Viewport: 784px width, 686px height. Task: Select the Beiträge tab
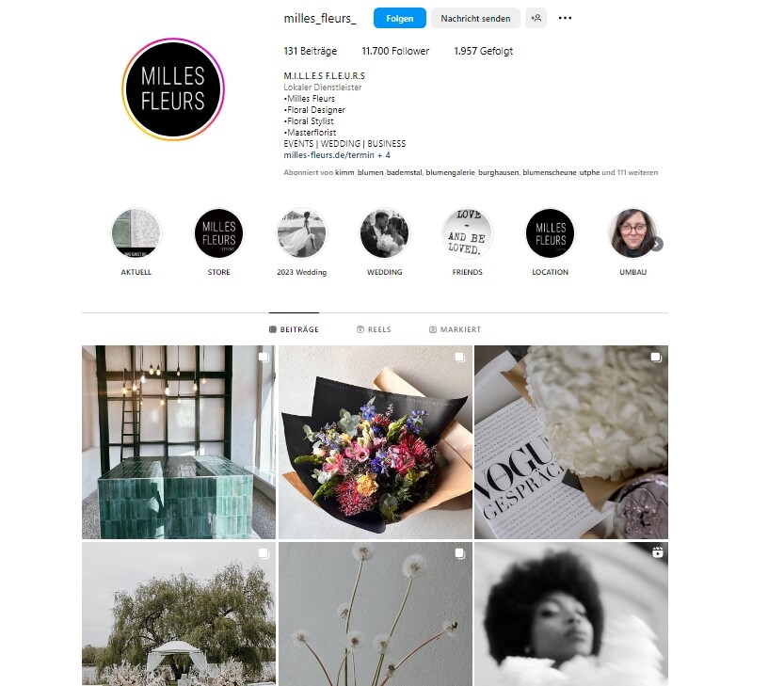tap(294, 329)
